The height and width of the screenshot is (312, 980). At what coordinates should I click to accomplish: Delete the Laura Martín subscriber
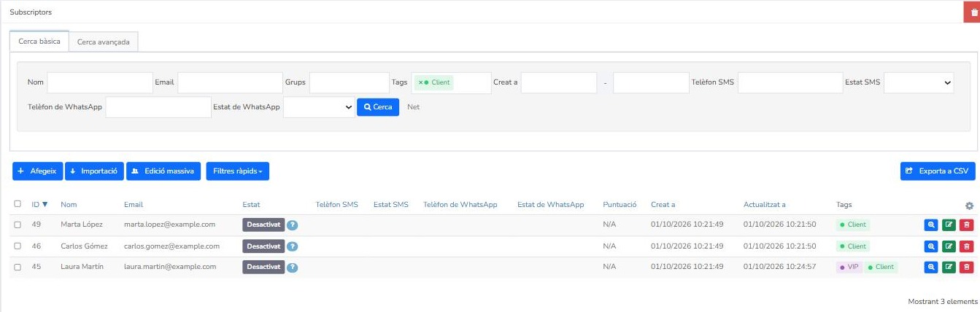[966, 268]
